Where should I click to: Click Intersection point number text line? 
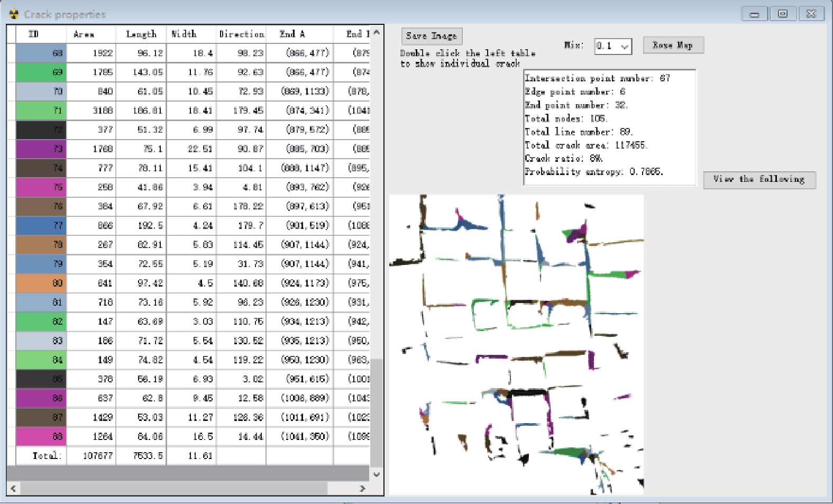click(597, 78)
